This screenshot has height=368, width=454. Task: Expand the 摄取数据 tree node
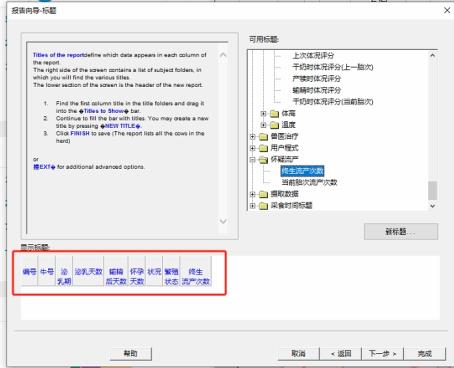tap(253, 194)
